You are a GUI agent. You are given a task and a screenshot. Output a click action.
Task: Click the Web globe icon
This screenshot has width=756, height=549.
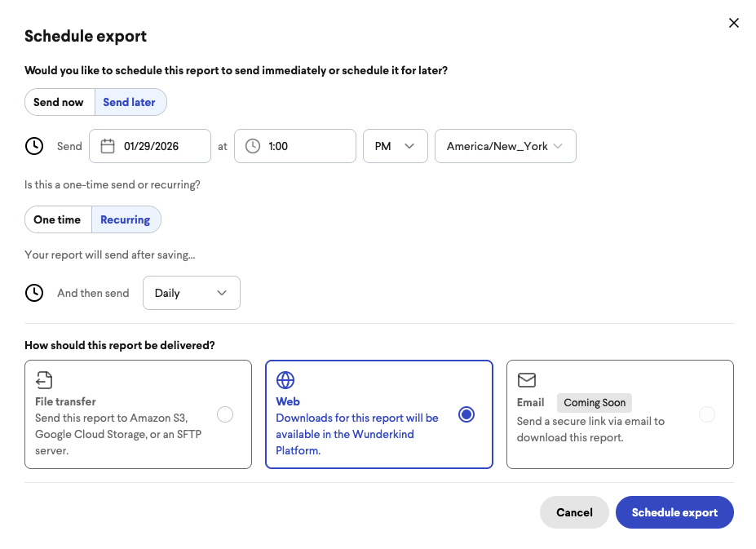click(285, 380)
